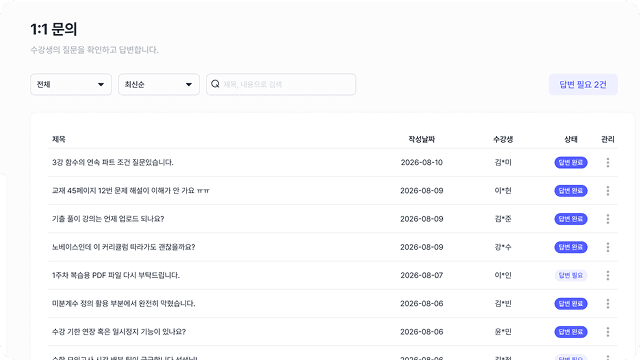
Task: Open the kebab menu for the 기출 풀이 강의 inquiry
Action: click(x=608, y=219)
